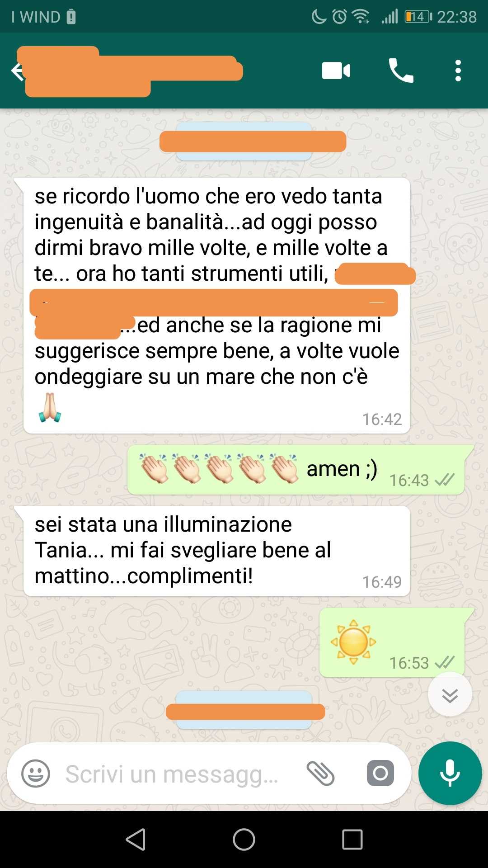Start a video call with the contact
Image resolution: width=488 pixels, height=868 pixels.
(336, 71)
